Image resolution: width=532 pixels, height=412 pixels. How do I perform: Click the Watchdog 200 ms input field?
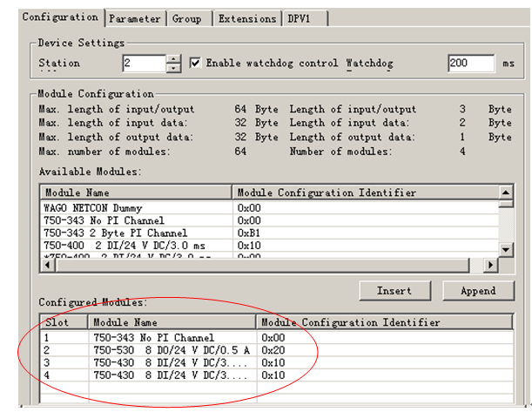click(471, 63)
